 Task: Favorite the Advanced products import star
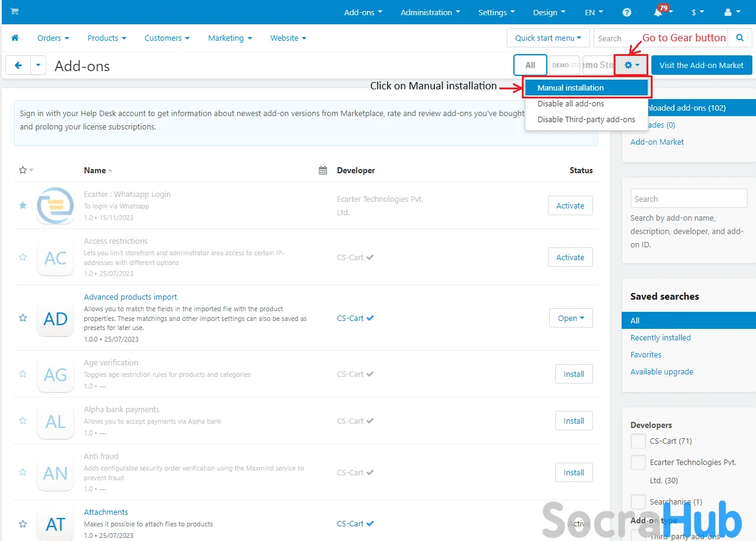(x=23, y=318)
